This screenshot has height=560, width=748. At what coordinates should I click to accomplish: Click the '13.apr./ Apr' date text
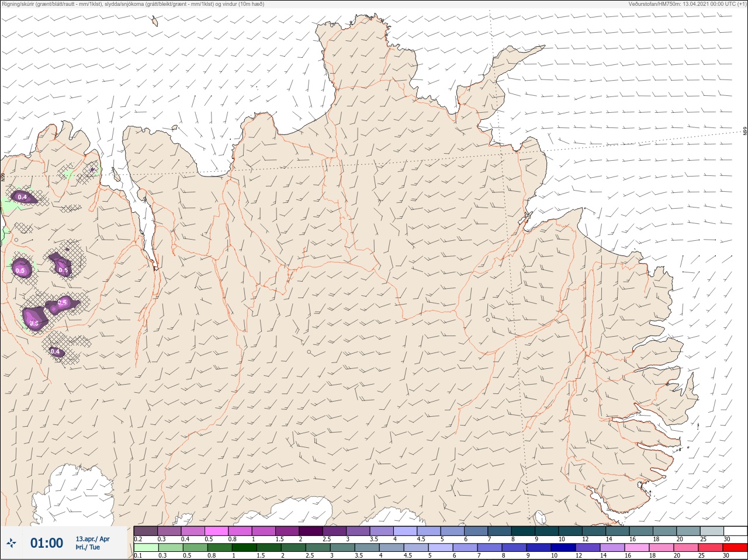click(92, 539)
